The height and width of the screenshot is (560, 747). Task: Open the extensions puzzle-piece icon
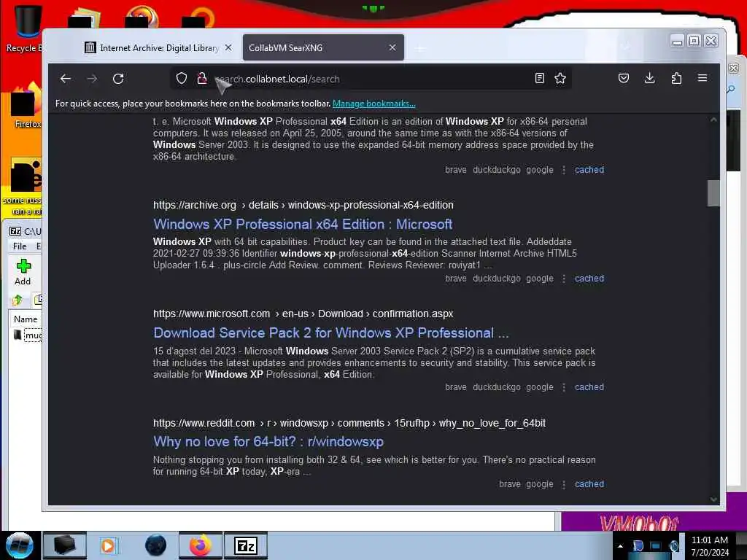[676, 78]
